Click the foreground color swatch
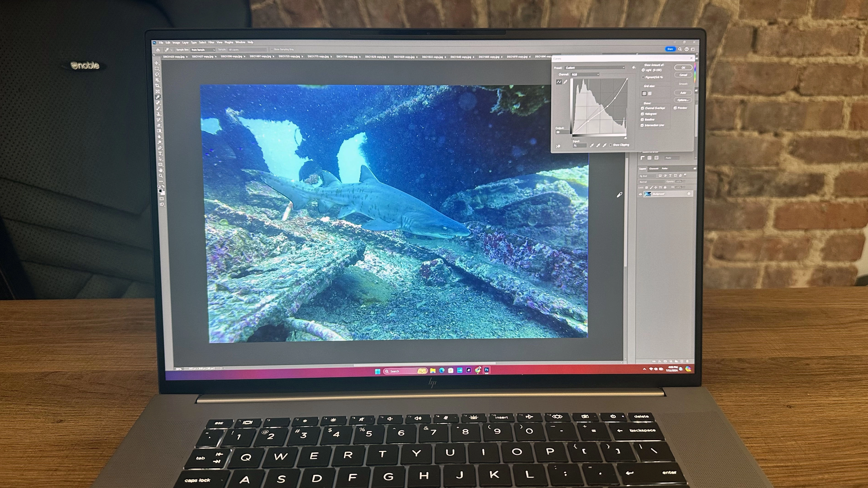868x488 pixels. (x=161, y=191)
